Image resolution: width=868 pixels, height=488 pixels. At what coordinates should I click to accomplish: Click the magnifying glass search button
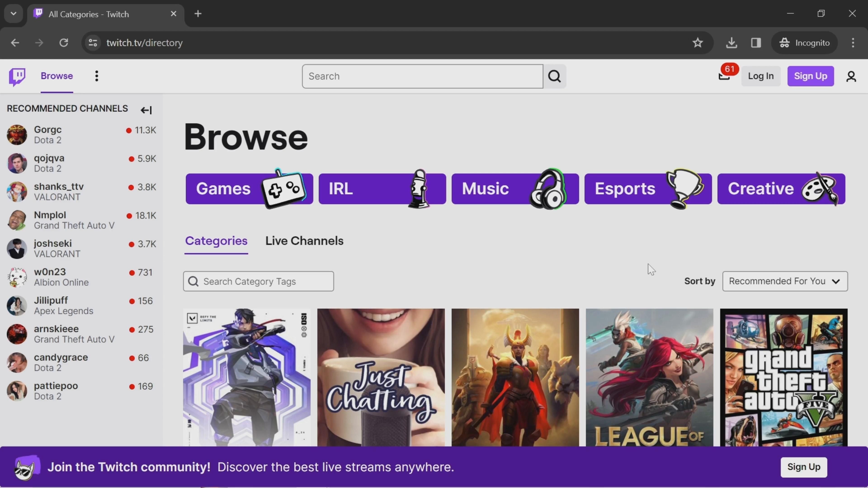point(554,76)
